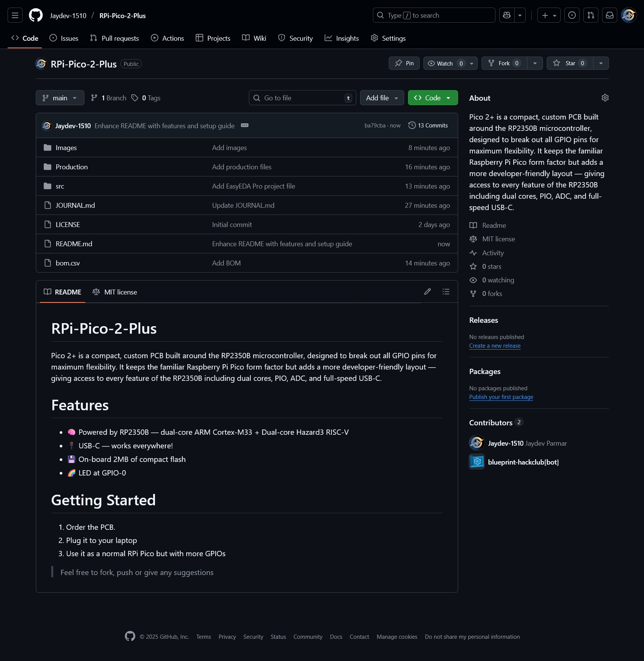Star the RPi-Pico-2-Plus repository
The image size is (644, 661).
point(570,63)
